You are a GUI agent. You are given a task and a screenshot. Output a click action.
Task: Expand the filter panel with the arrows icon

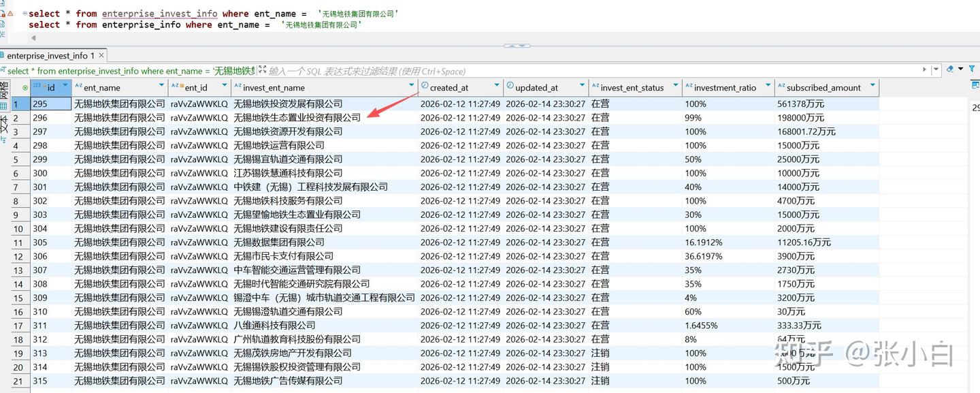click(262, 70)
